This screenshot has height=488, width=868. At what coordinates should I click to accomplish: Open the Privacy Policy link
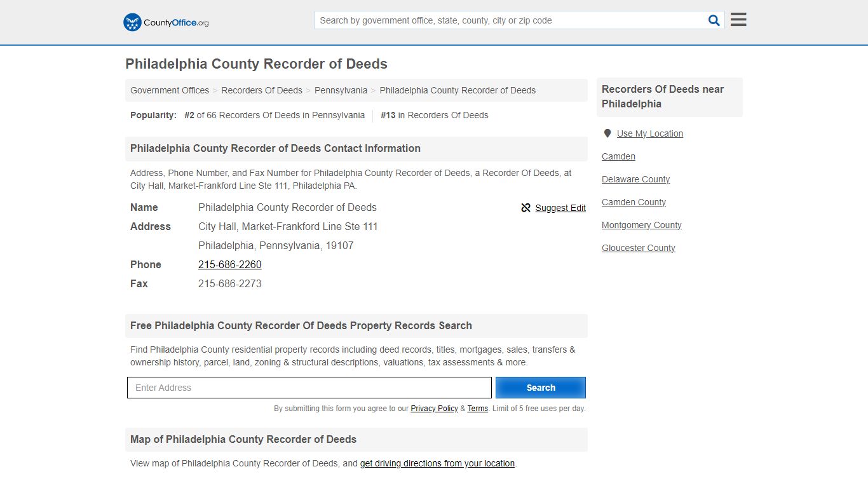(434, 409)
